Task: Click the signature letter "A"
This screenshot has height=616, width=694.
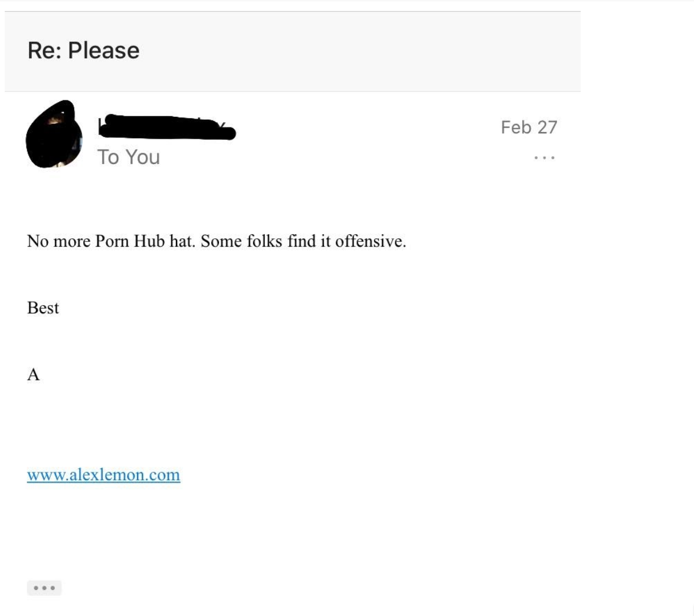Action: click(x=34, y=375)
